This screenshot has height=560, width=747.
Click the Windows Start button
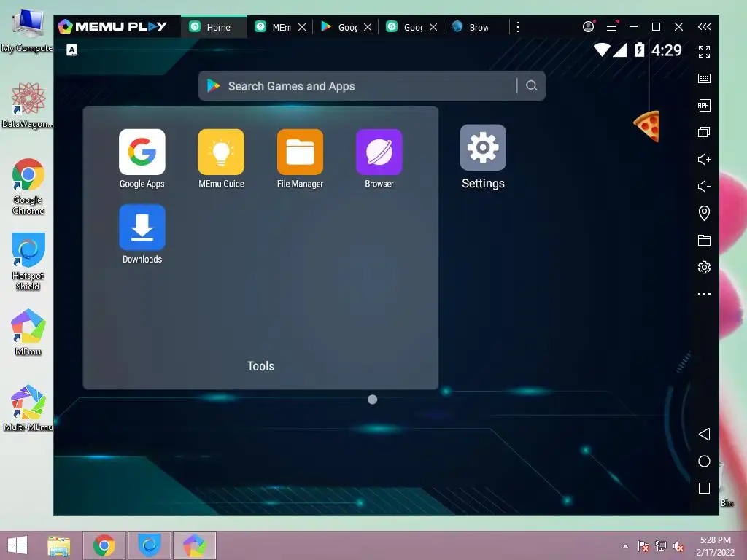pyautogui.click(x=18, y=545)
